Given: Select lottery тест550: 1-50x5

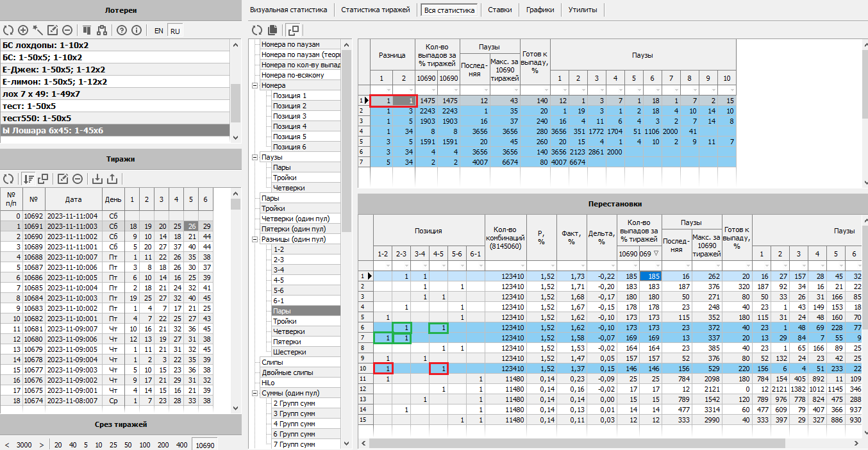Looking at the screenshot, I should [115, 118].
